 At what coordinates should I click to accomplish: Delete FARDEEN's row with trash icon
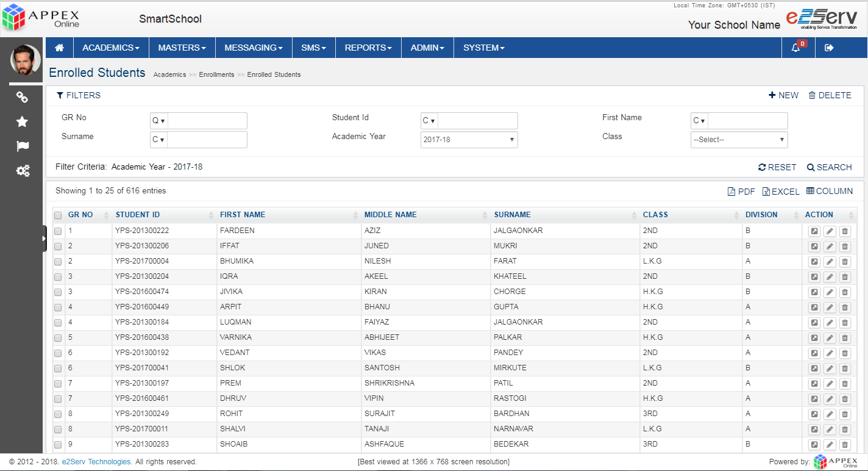point(845,231)
